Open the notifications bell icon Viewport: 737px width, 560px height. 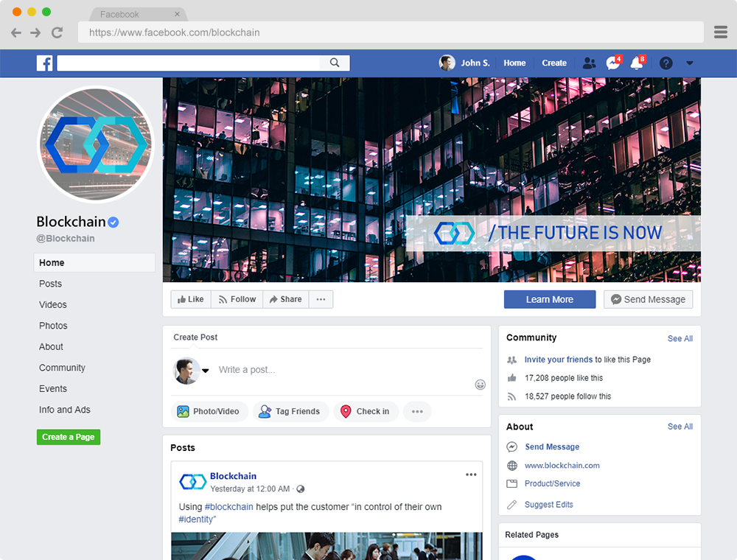click(x=638, y=63)
